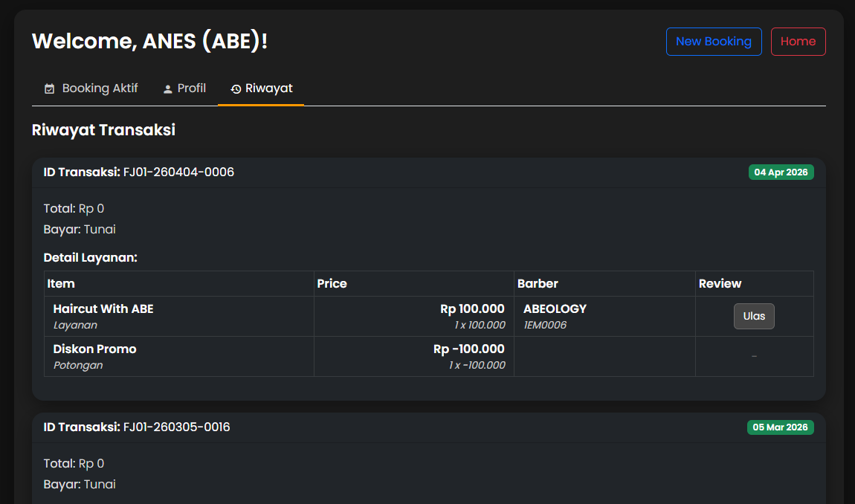Start a New Booking
The image size is (855, 504).
pos(714,42)
